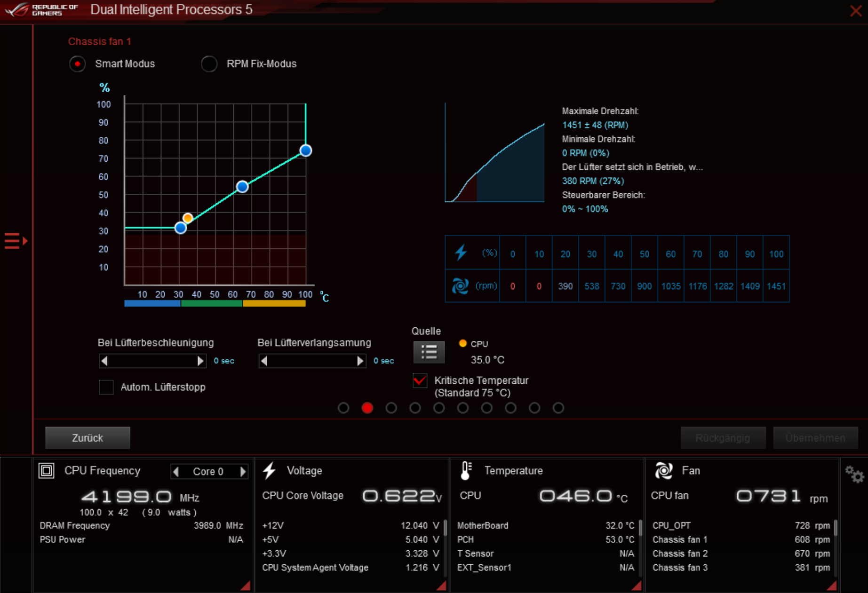The height and width of the screenshot is (593, 868).
Task: Select the sixth fan page dot
Action: pyautogui.click(x=463, y=408)
